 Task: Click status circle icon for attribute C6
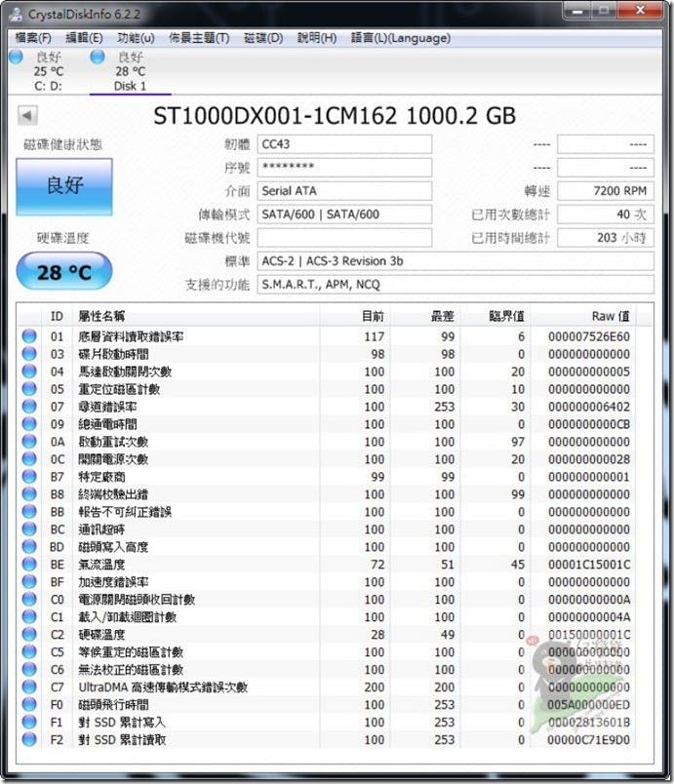tap(29, 669)
